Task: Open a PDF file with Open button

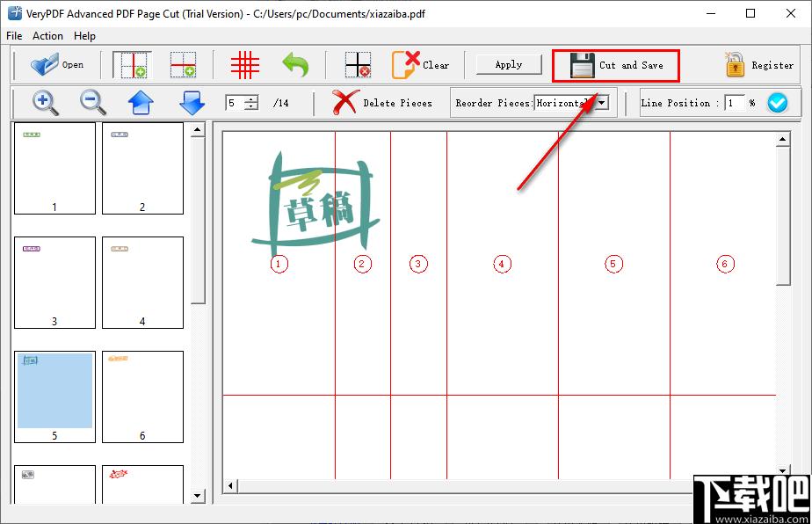Action: click(57, 65)
